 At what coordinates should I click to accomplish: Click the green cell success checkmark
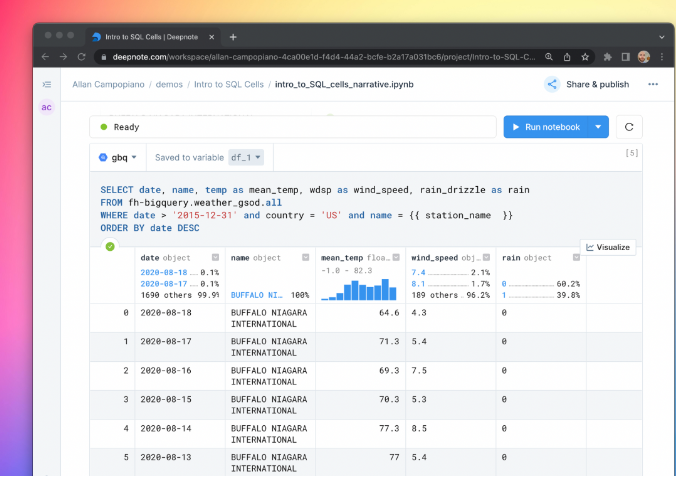(110, 247)
